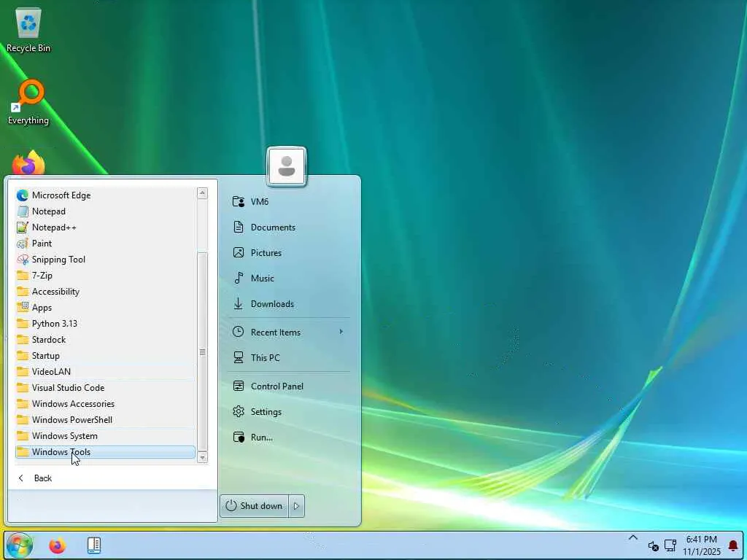Screen dimensions: 747x560
Task: Open Control Panel
Action: point(289,386)
